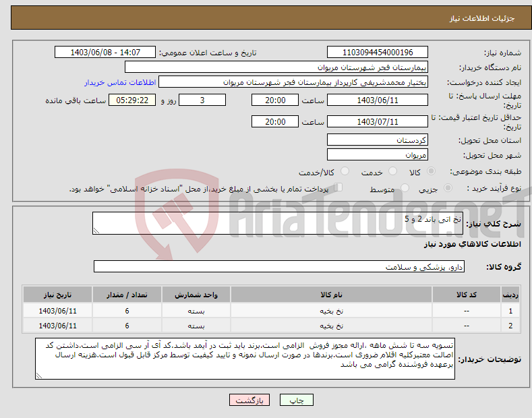The image size is (532, 418).
Task: Click the goods group field دارو، پزشکی و سلامت
Action: (279, 267)
